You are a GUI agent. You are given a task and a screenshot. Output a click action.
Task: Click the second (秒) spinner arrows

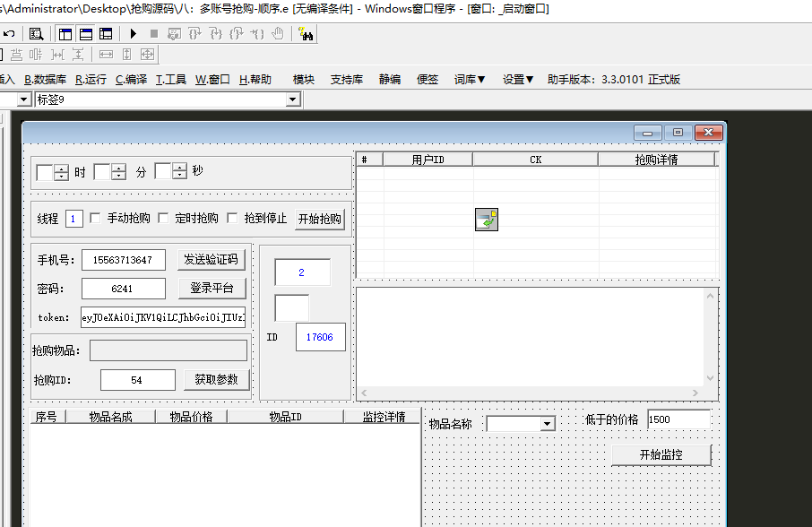coord(179,170)
